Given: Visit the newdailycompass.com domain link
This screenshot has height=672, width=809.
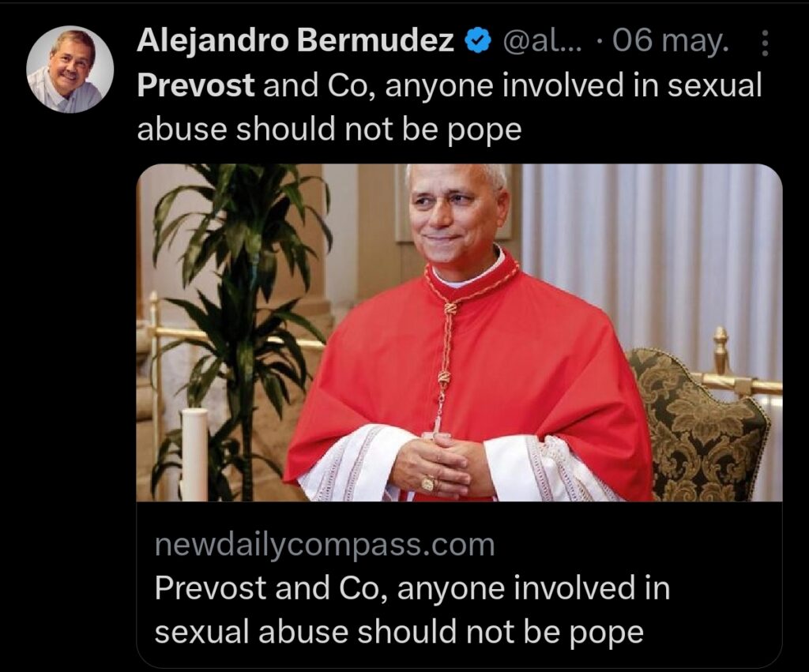Looking at the screenshot, I should click(x=325, y=545).
